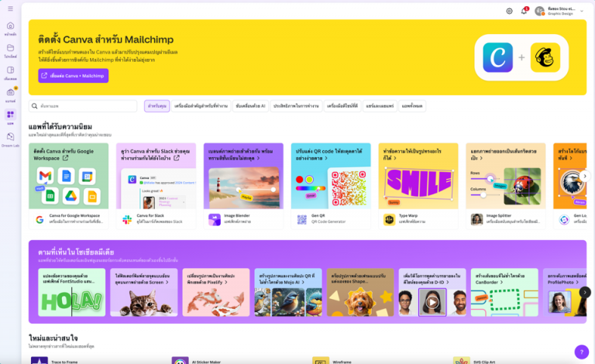The height and width of the screenshot is (364, 595).
Task: Click the Canva logo in the Mailchimp banner
Action: pos(497,57)
